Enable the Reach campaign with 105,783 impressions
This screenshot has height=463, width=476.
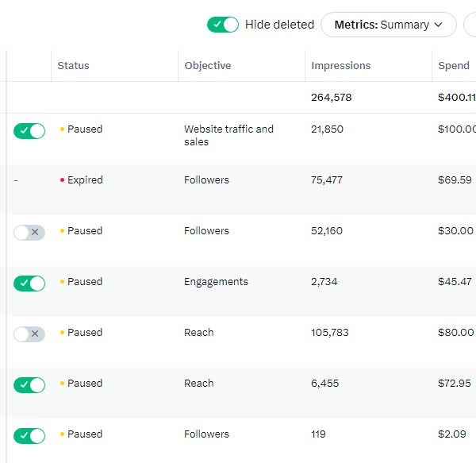[29, 334]
